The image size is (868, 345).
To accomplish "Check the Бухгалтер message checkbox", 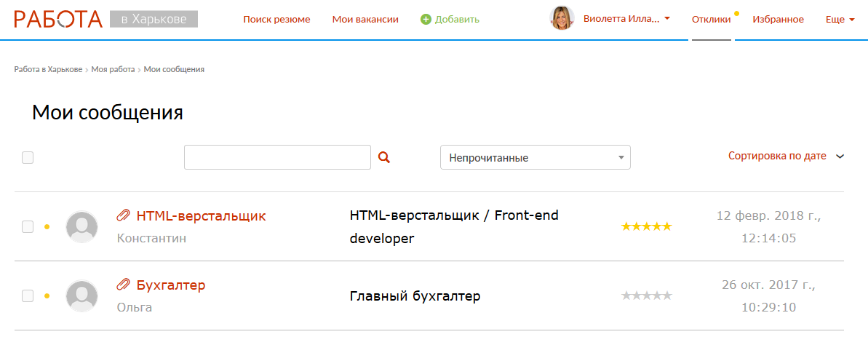I will pyautogui.click(x=28, y=296).
